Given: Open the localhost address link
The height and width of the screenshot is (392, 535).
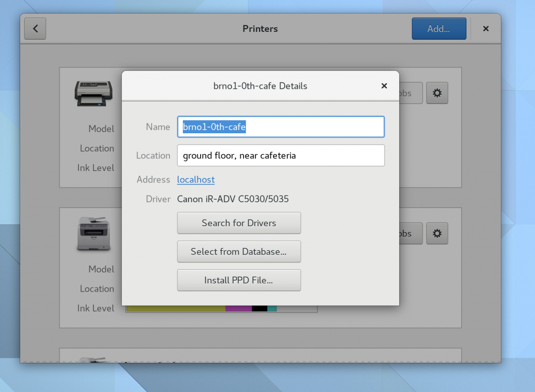Looking at the screenshot, I should pyautogui.click(x=195, y=179).
